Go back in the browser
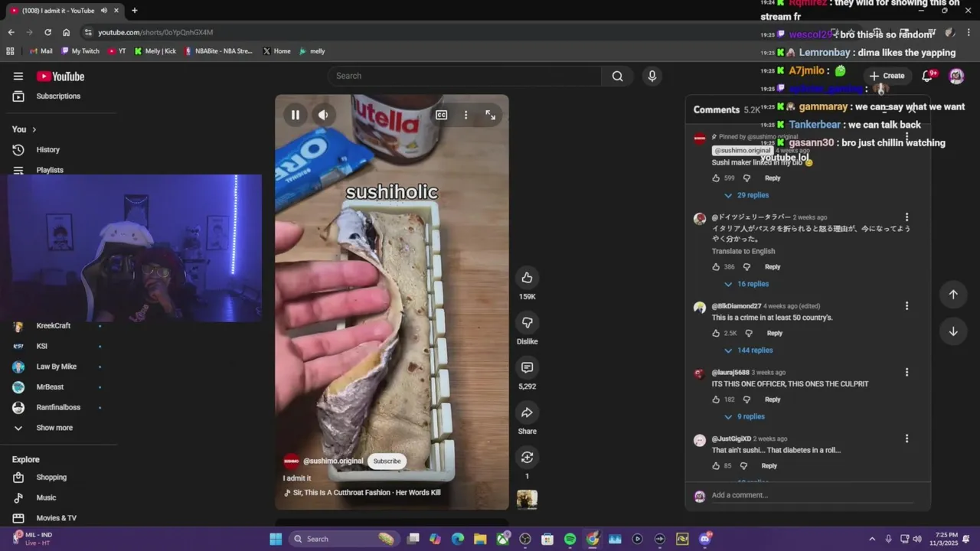 click(x=11, y=32)
